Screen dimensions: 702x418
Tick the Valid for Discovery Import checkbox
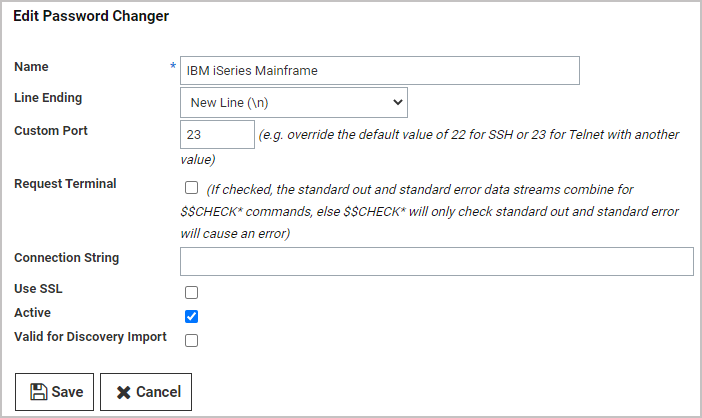[x=192, y=340]
